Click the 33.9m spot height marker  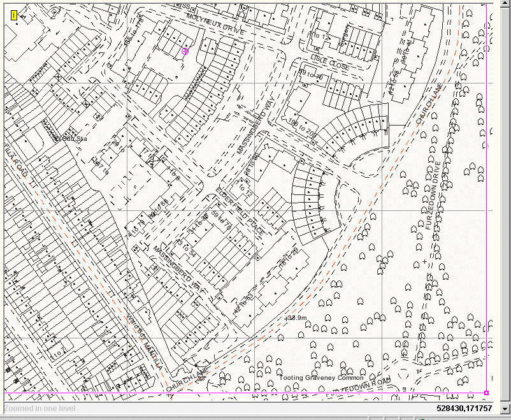[x=296, y=317]
